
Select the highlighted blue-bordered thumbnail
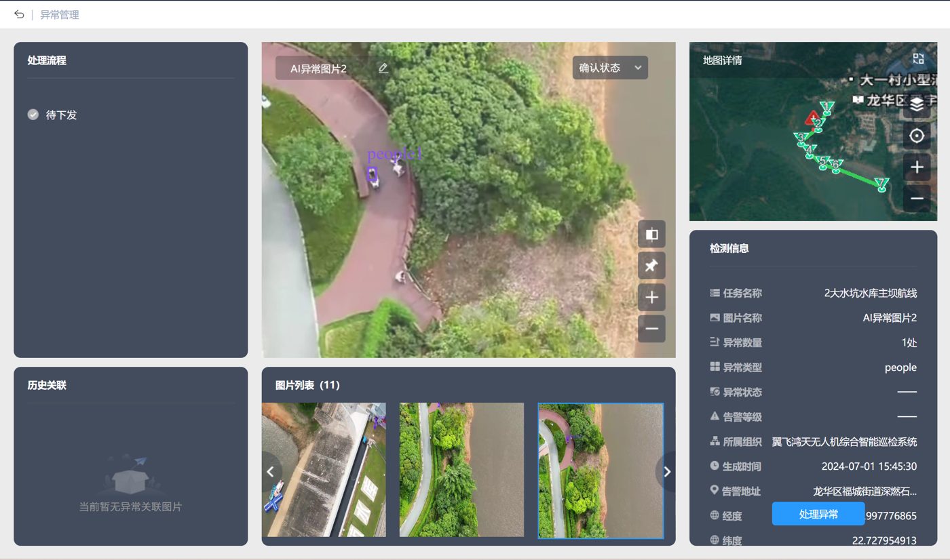click(x=601, y=471)
